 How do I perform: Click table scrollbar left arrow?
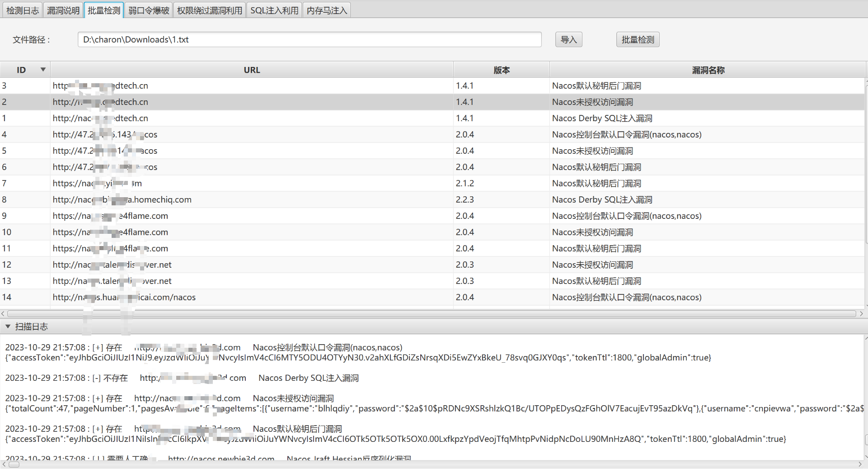[3, 313]
